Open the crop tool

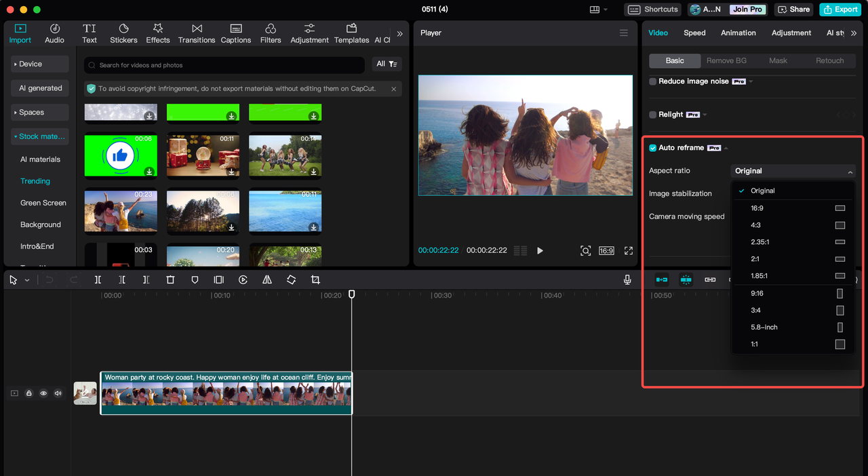[x=315, y=279]
